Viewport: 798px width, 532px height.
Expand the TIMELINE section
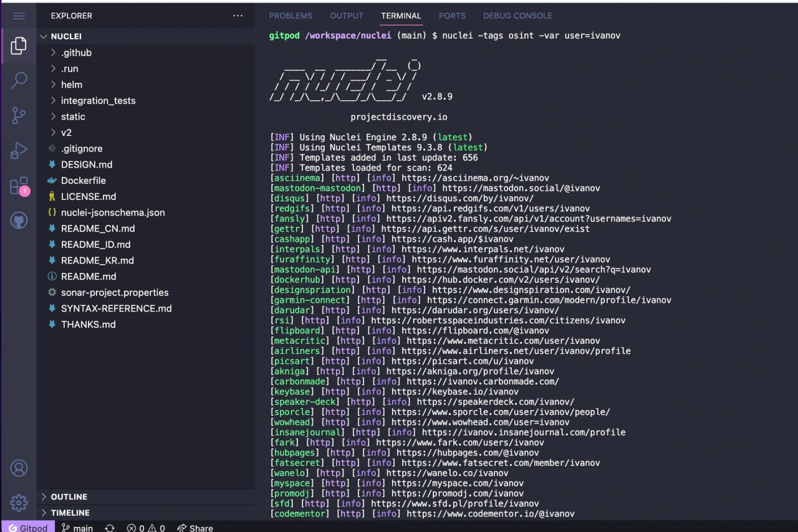tap(70, 513)
